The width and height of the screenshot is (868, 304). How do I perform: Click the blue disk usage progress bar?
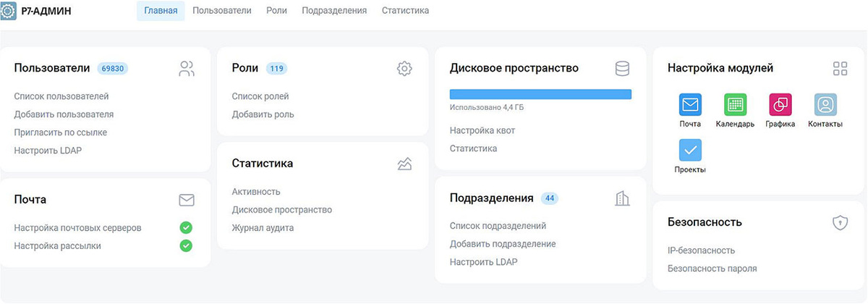(x=540, y=94)
